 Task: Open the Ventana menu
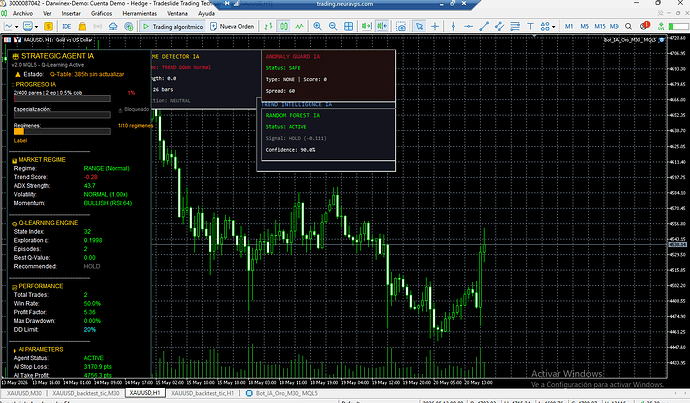177,14
